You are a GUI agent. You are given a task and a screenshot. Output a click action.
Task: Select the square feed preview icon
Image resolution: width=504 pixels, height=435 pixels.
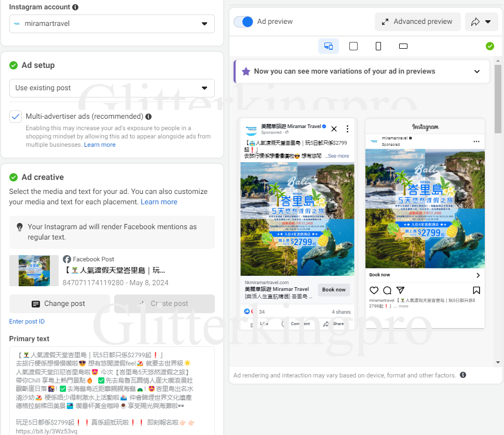click(x=353, y=46)
